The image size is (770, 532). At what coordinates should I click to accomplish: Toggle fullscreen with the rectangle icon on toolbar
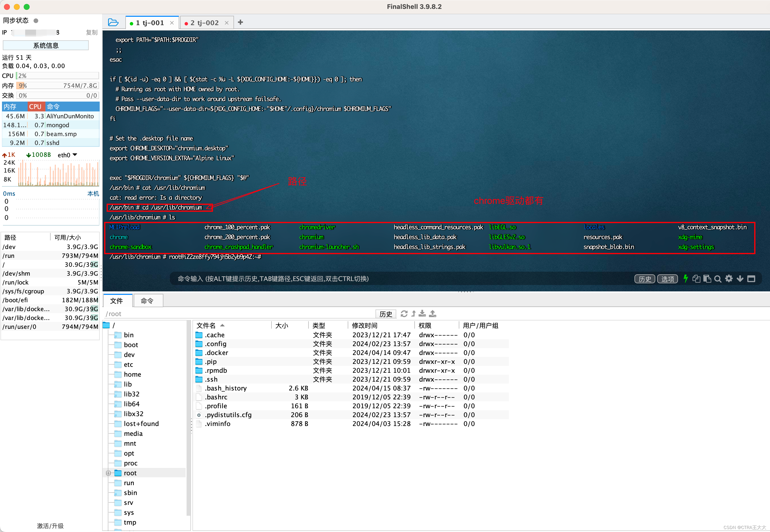click(751, 279)
